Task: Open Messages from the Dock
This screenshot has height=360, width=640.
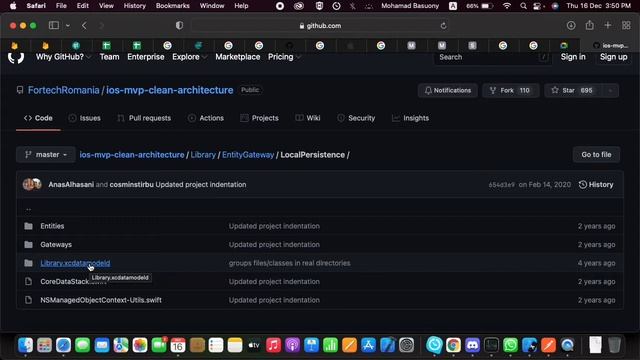Action: [82, 345]
